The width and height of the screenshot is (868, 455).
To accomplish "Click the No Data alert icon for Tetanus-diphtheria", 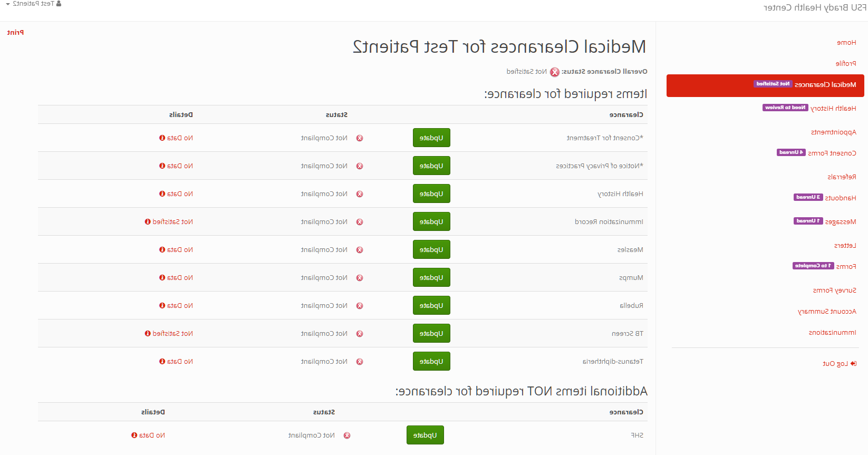I will point(162,361).
